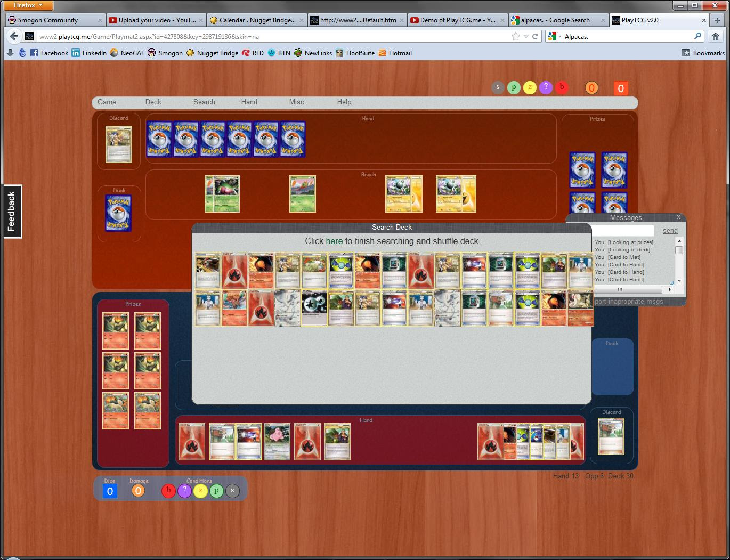Select the gray sleep 's' condition
This screenshot has width=730, height=560.
click(232, 491)
